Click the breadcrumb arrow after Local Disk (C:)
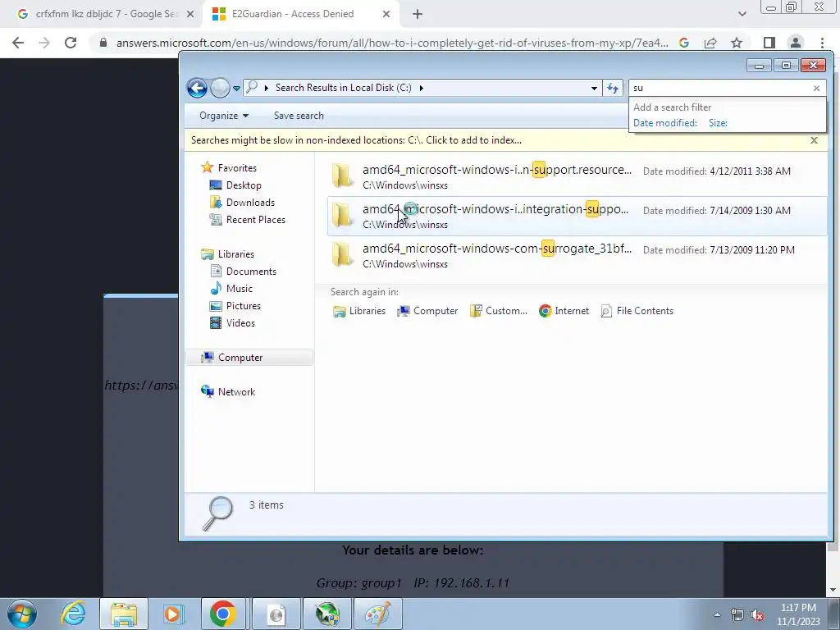The width and height of the screenshot is (840, 630). pyautogui.click(x=421, y=88)
